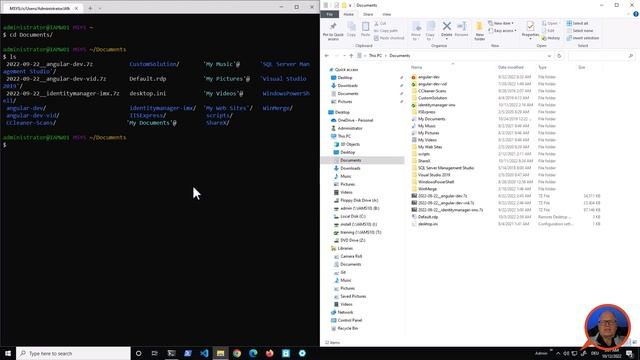Click the Back navigation arrow in Explorer
The height and width of the screenshot is (360, 640).
(327, 56)
